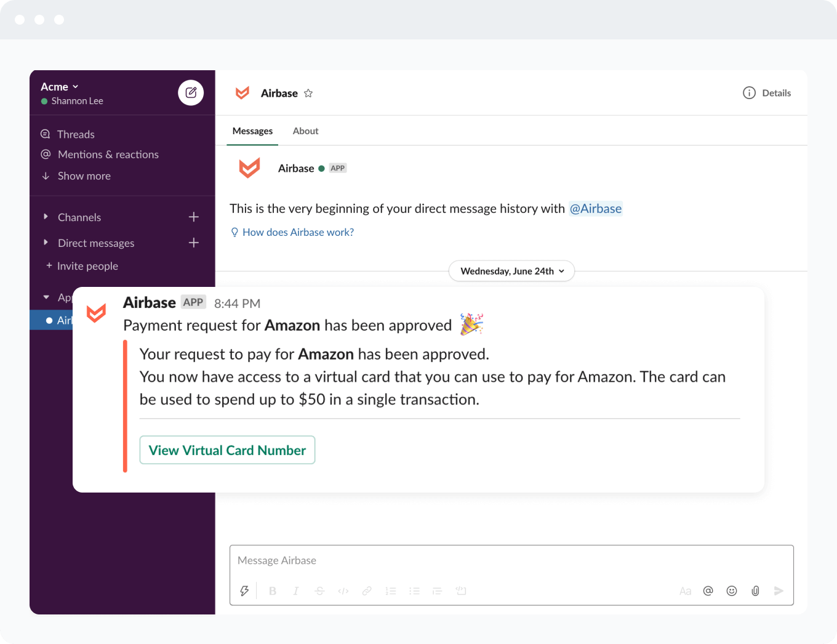Toggle strikethrough formatting in the composer

point(319,590)
